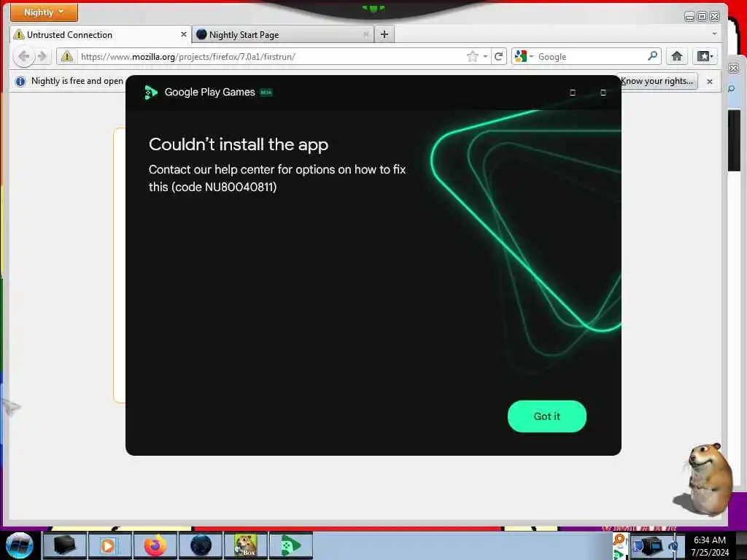747x560 pixels.
Task: Dismiss the Nightly info notification bar
Action: tap(709, 82)
